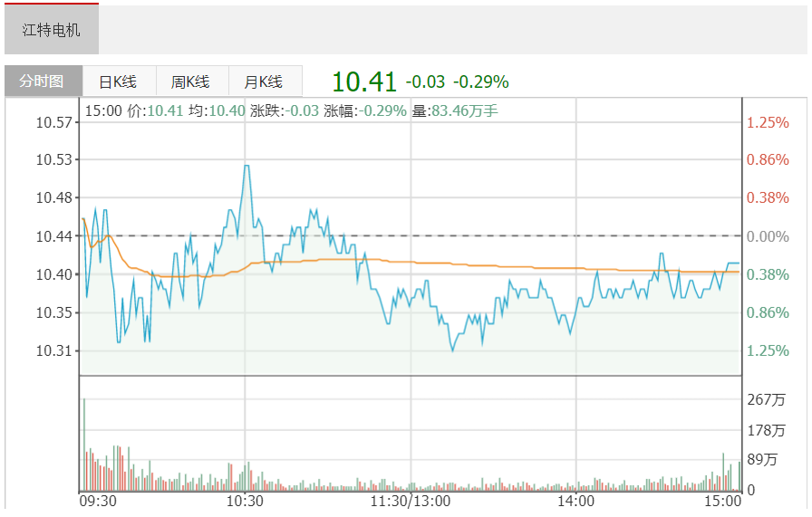Image resolution: width=812 pixels, height=517 pixels.
Task: Click the 11:30/13:00 time axis label
Action: [x=411, y=501]
